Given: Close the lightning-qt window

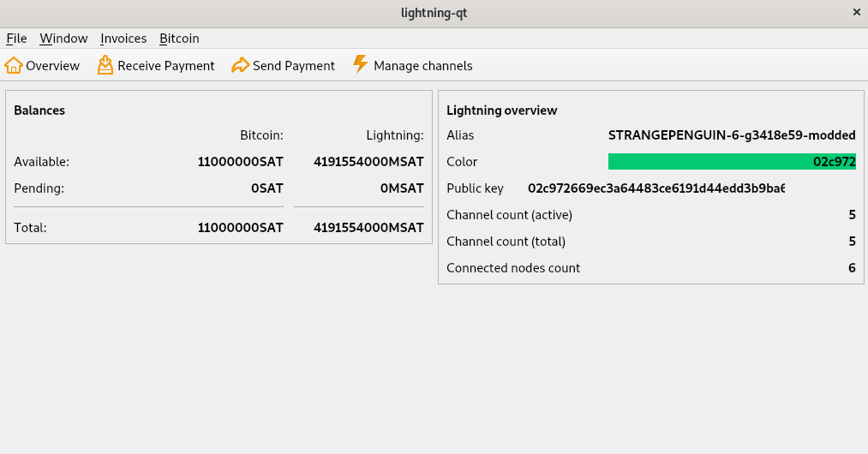Looking at the screenshot, I should 856,12.
